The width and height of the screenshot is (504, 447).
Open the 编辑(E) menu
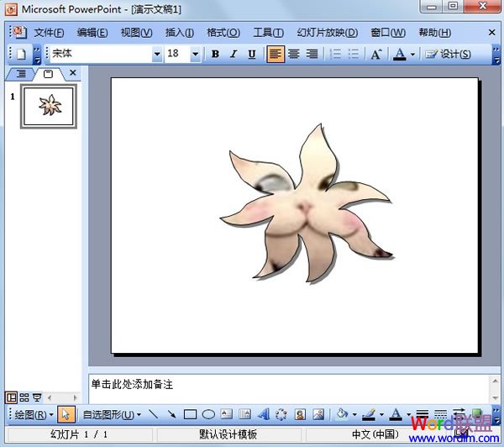click(92, 33)
